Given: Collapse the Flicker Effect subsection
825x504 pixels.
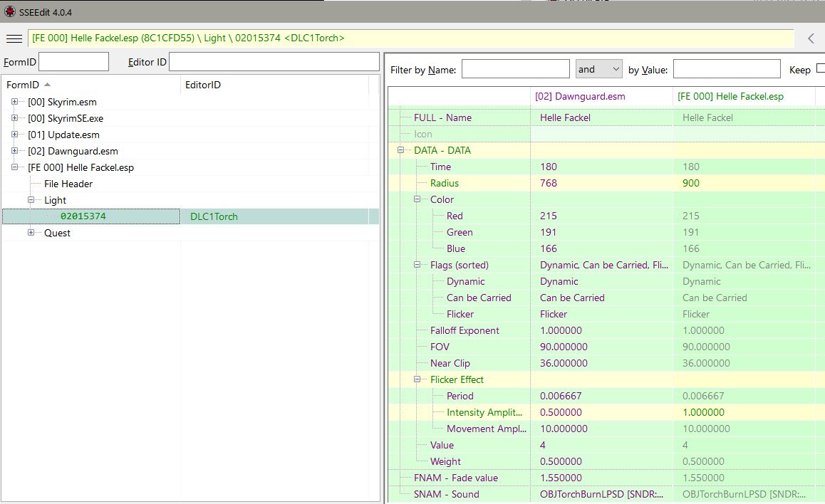Looking at the screenshot, I should coord(417,379).
